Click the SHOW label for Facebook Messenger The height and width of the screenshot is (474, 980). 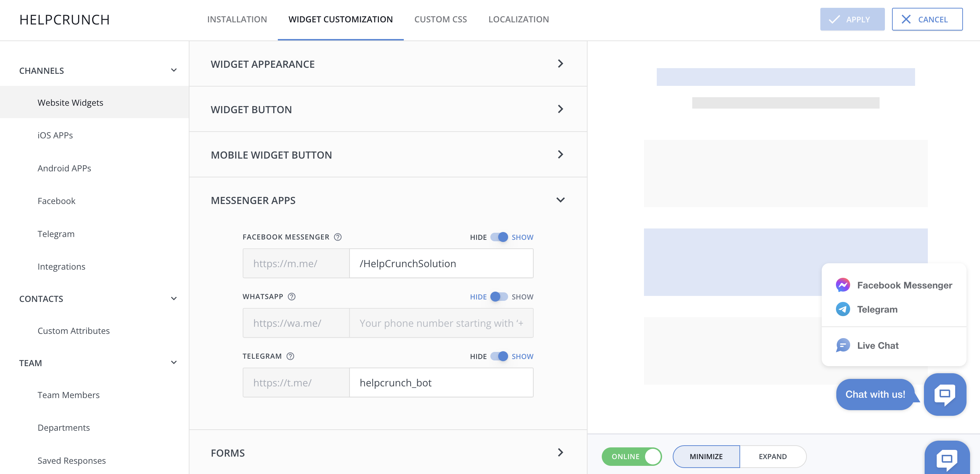click(x=522, y=237)
